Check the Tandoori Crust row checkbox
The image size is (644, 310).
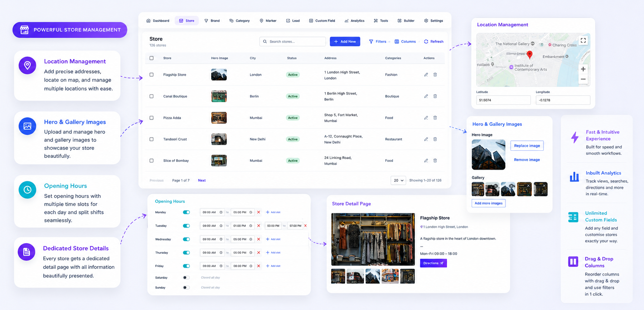click(151, 139)
